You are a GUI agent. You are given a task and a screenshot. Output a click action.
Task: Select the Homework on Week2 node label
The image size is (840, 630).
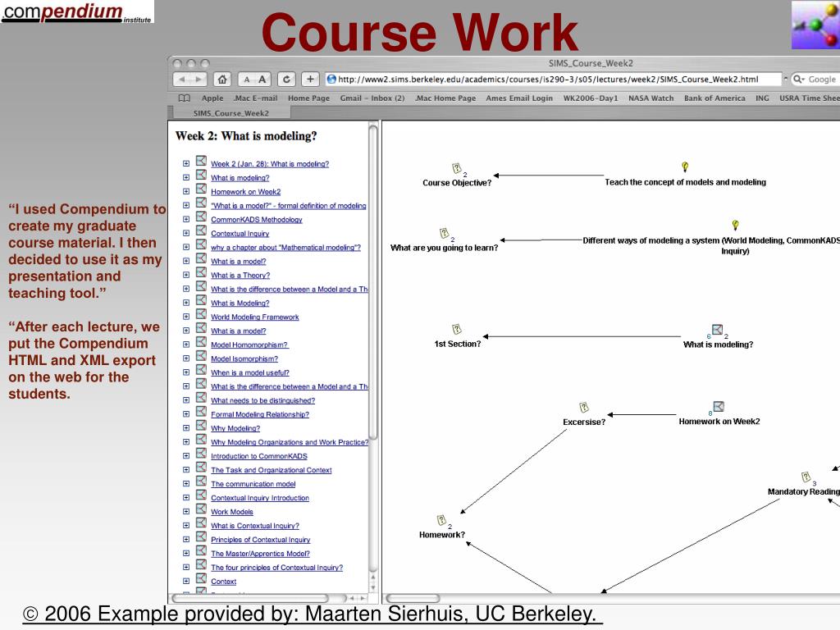[x=719, y=422]
